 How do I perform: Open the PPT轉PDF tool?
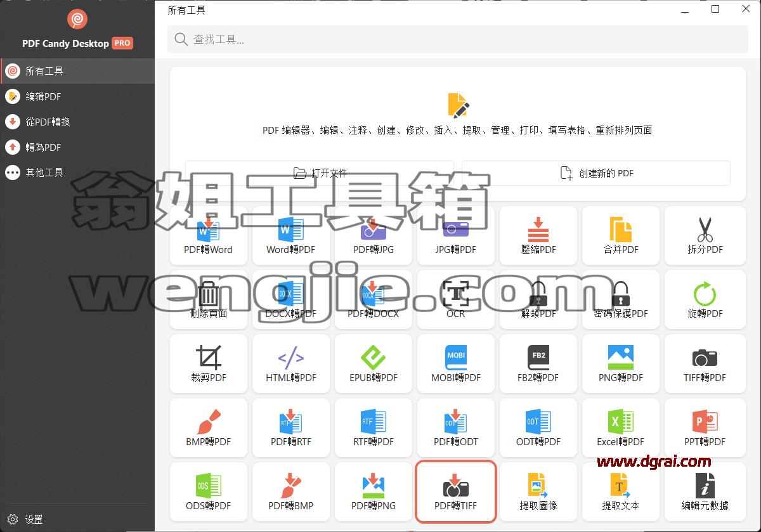click(x=705, y=427)
